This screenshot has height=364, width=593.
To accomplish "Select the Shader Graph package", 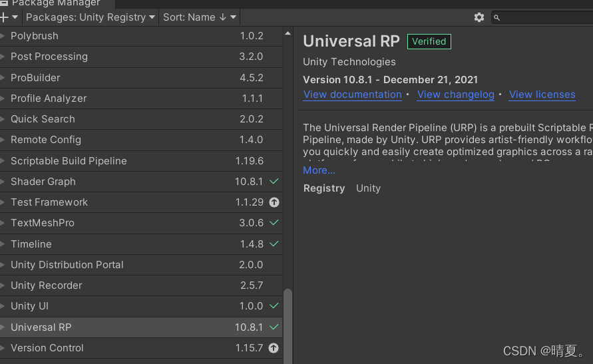I will (141, 182).
